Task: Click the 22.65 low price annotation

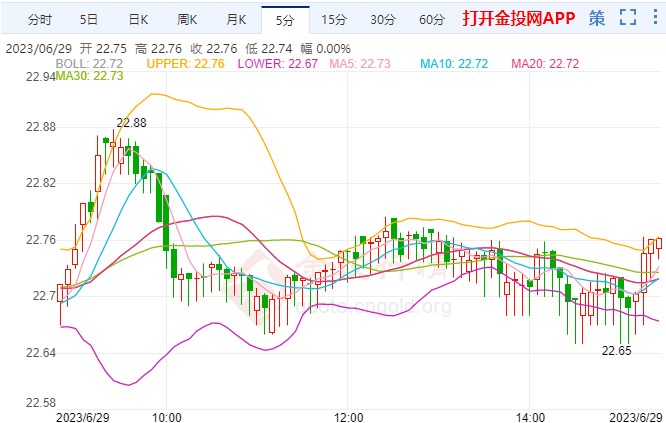Action: (x=616, y=351)
